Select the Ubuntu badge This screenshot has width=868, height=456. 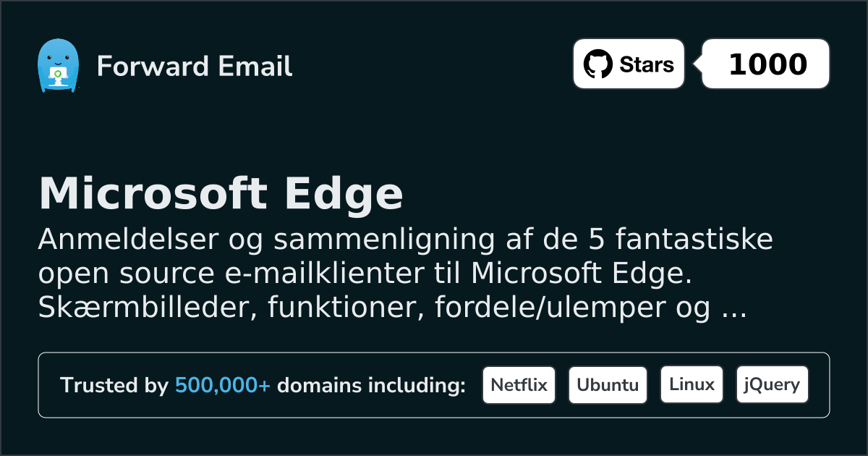(608, 385)
